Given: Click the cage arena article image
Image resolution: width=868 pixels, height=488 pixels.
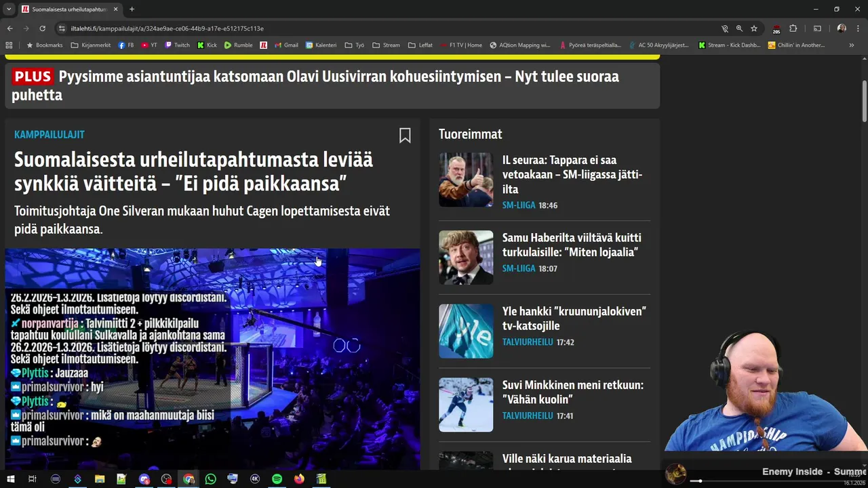Looking at the screenshot, I should (x=212, y=359).
